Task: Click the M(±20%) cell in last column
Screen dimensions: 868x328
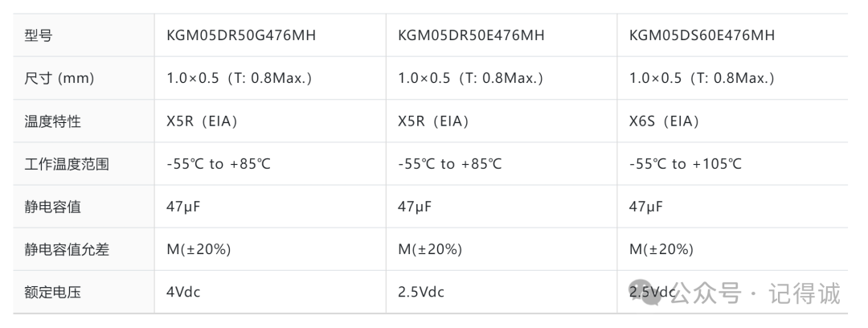Action: click(661, 249)
